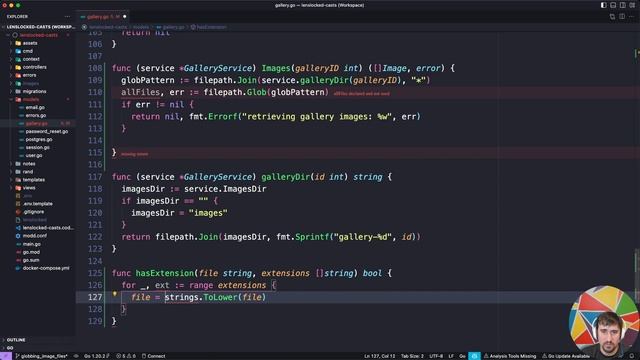Image resolution: width=640 pixels, height=360 pixels.
Task: Click the highlighted blue status bar icon
Action: point(474,356)
